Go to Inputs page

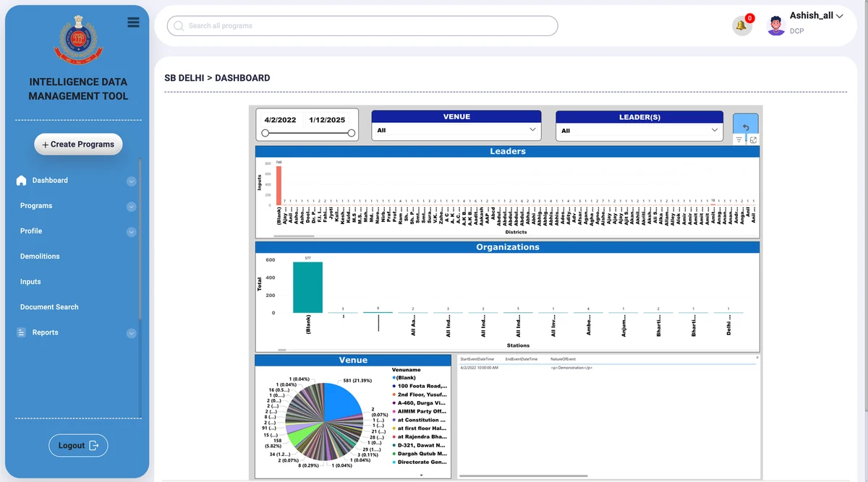(30, 282)
